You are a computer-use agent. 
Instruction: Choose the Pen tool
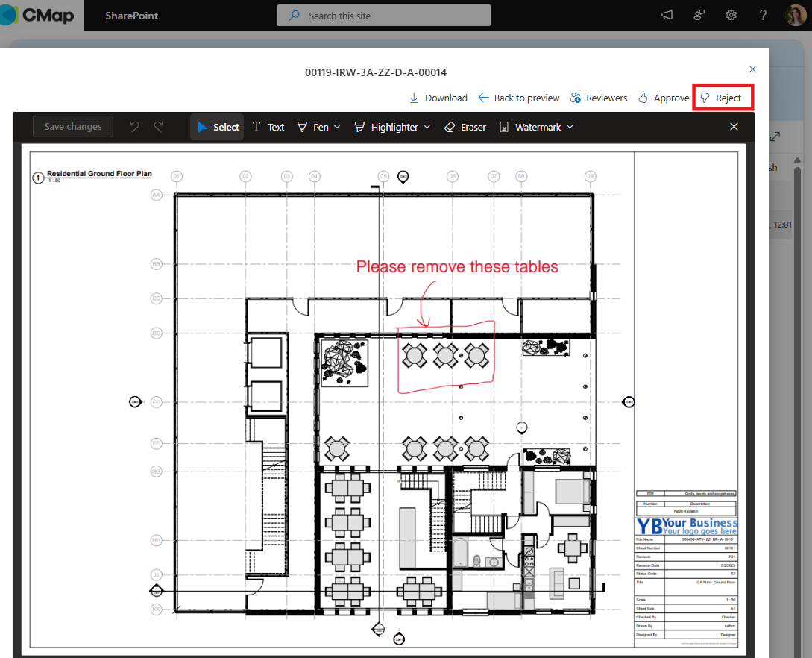point(312,127)
